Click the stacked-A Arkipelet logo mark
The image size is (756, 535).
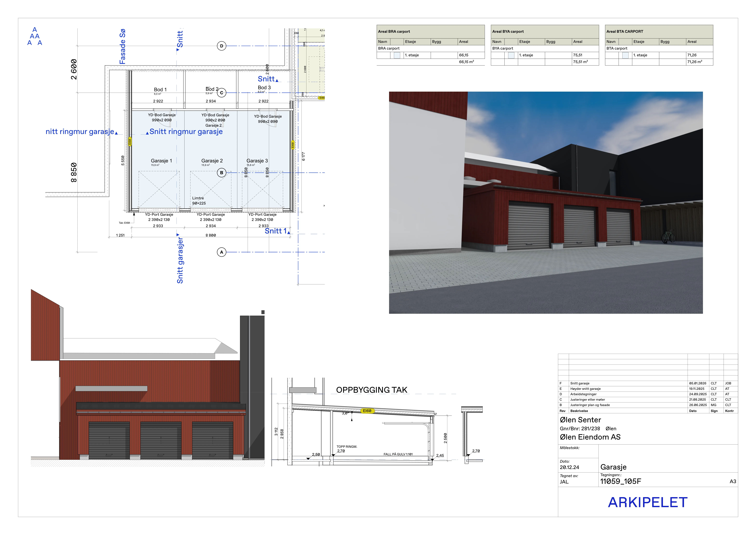pyautogui.click(x=35, y=36)
